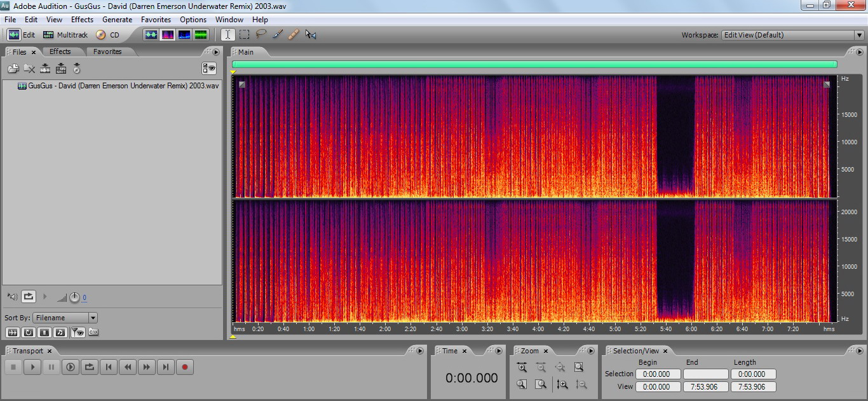The image size is (868, 401).
Task: Select the Effects Paintbrush tool
Action: pos(277,35)
